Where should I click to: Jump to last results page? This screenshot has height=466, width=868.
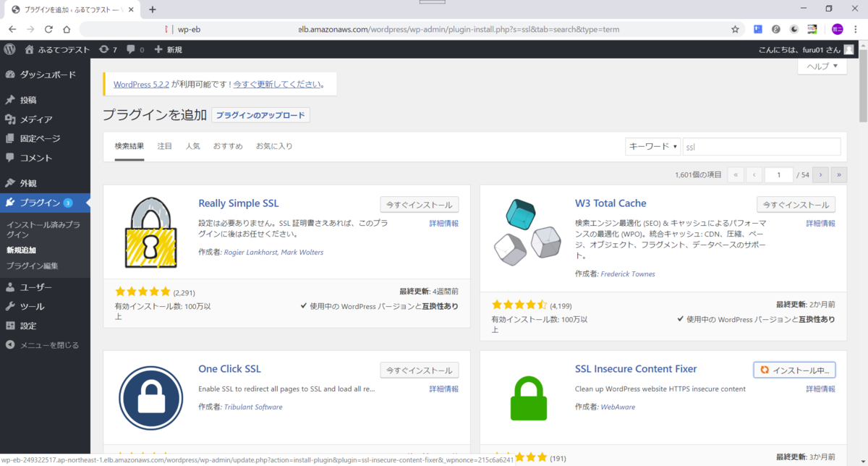point(839,174)
